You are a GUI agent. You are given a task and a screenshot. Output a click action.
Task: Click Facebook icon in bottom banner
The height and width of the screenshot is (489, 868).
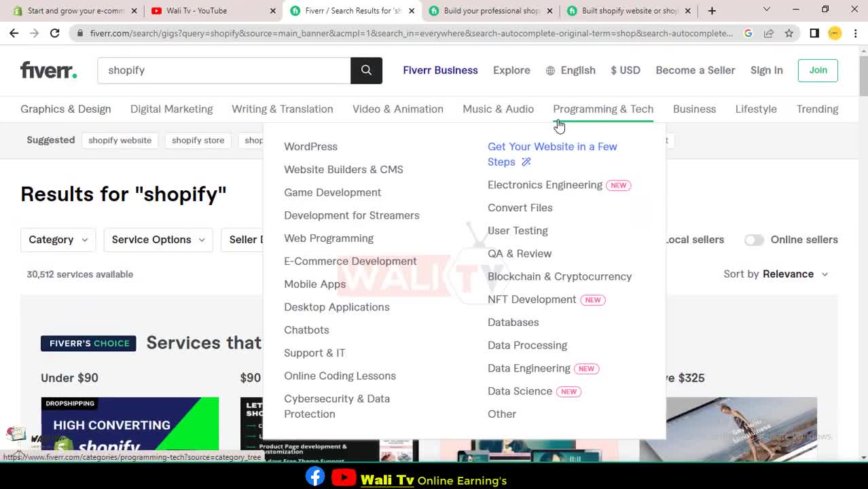tap(315, 477)
